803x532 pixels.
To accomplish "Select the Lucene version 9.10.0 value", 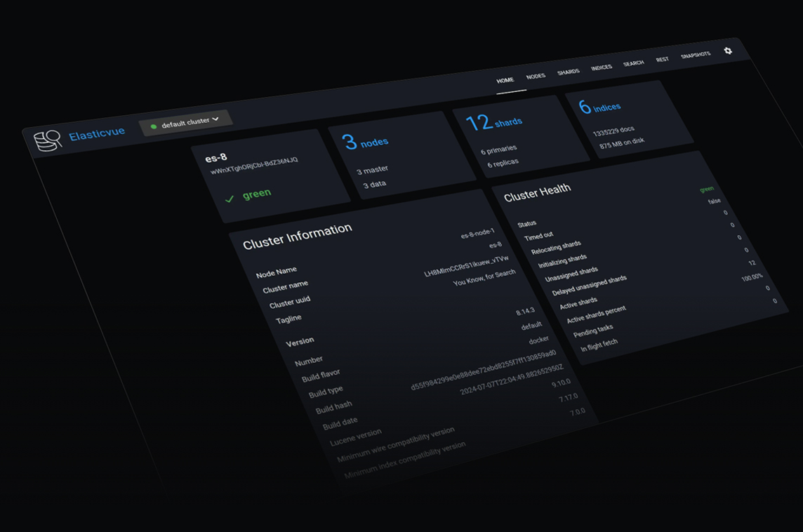I will (x=561, y=383).
